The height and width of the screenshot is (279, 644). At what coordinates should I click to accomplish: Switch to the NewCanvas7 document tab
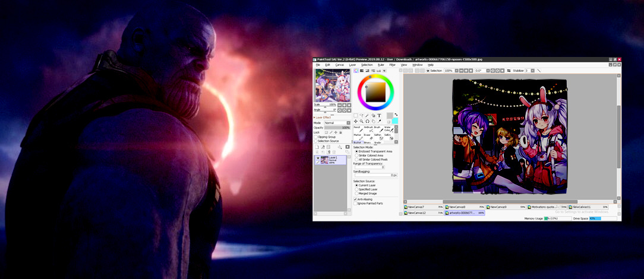(424, 207)
